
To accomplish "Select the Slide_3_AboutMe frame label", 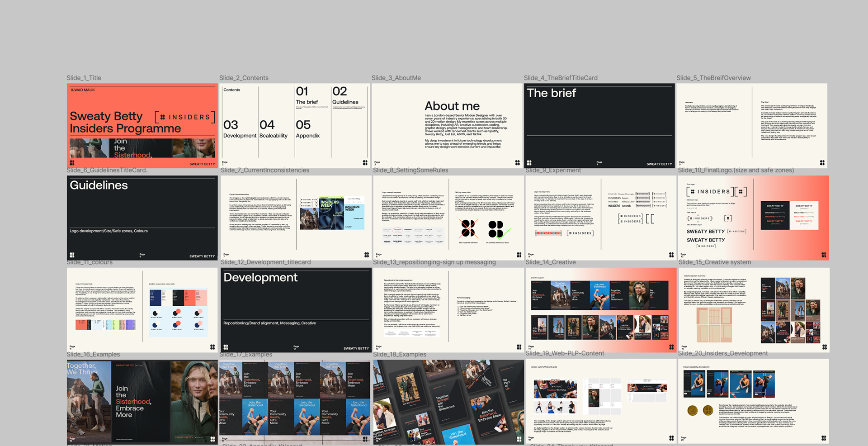I will pyautogui.click(x=396, y=78).
